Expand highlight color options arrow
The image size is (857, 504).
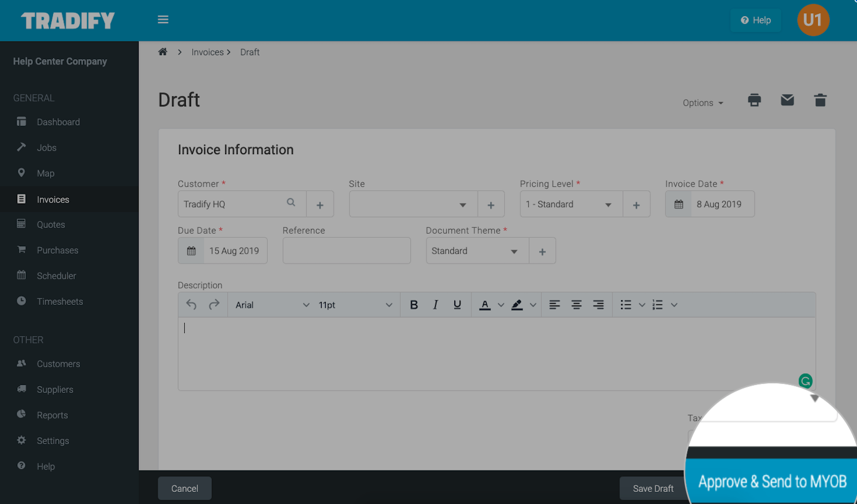click(x=533, y=305)
